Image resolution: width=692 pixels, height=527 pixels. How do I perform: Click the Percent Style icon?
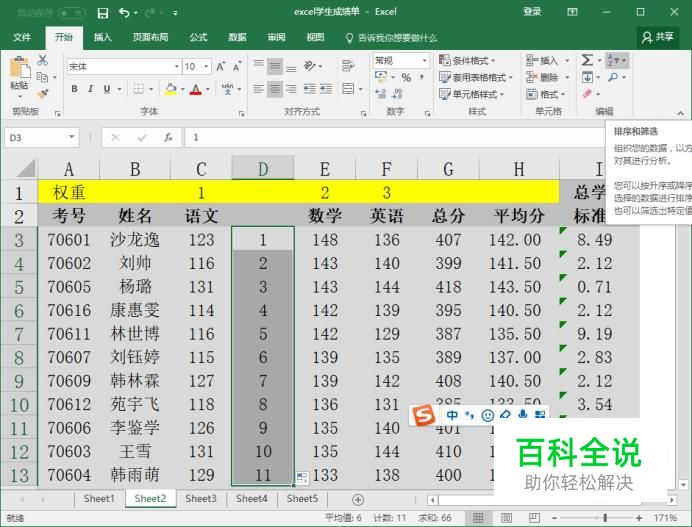pos(406,78)
